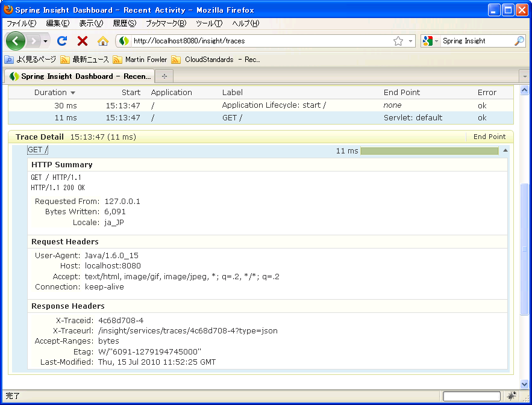This screenshot has width=532, height=405.
Task: Sort traces by Application column
Action: 171,93
